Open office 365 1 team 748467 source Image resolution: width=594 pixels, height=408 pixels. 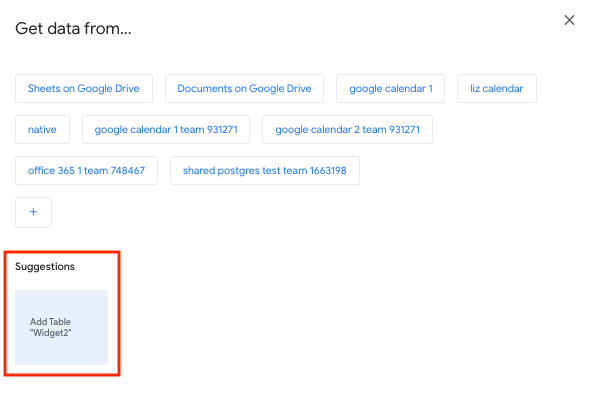[x=86, y=170]
